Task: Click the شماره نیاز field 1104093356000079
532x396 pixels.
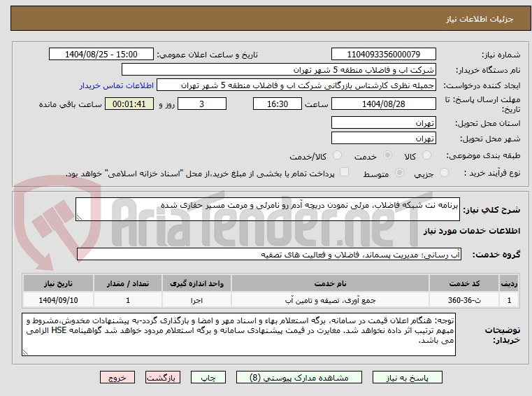Action: pyautogui.click(x=383, y=55)
